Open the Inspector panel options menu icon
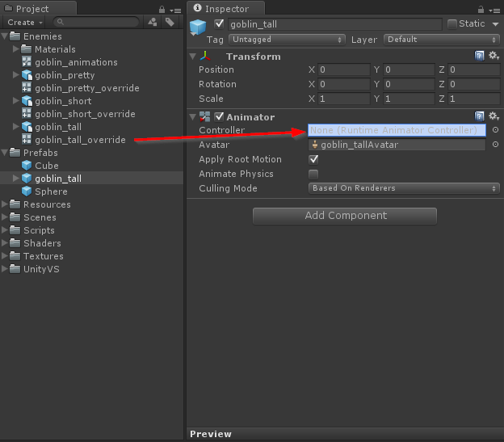 click(x=494, y=11)
